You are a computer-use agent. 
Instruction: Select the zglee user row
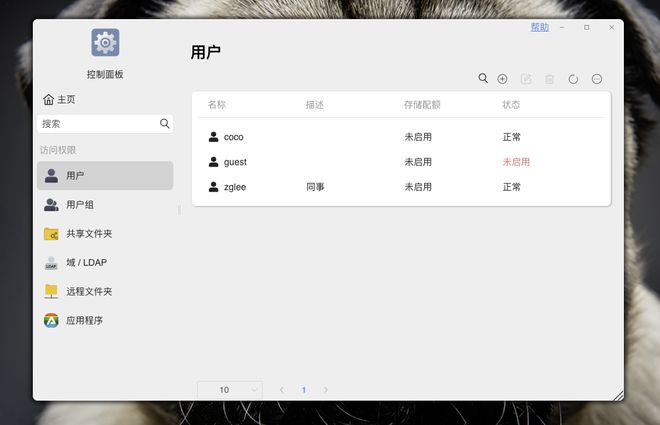click(x=401, y=187)
